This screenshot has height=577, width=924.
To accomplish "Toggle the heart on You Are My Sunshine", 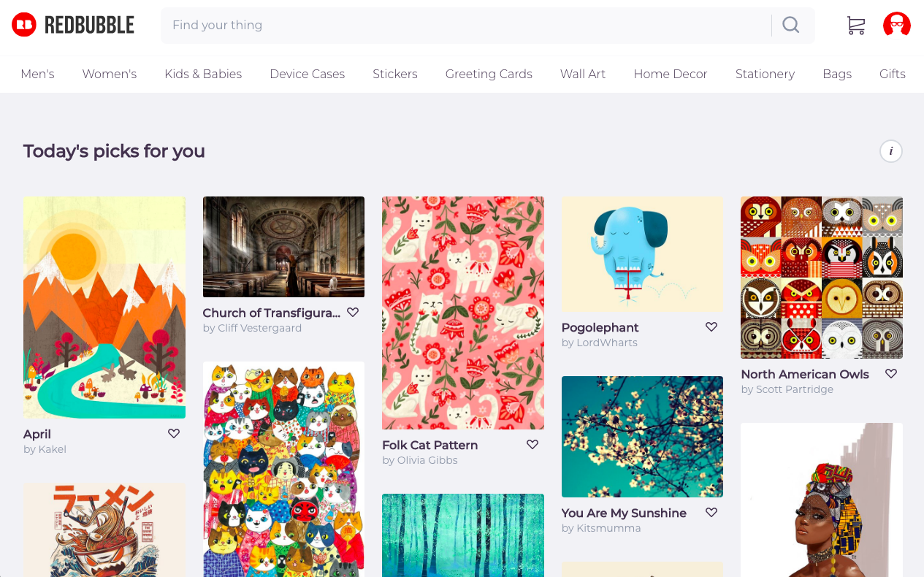I will [x=711, y=512].
